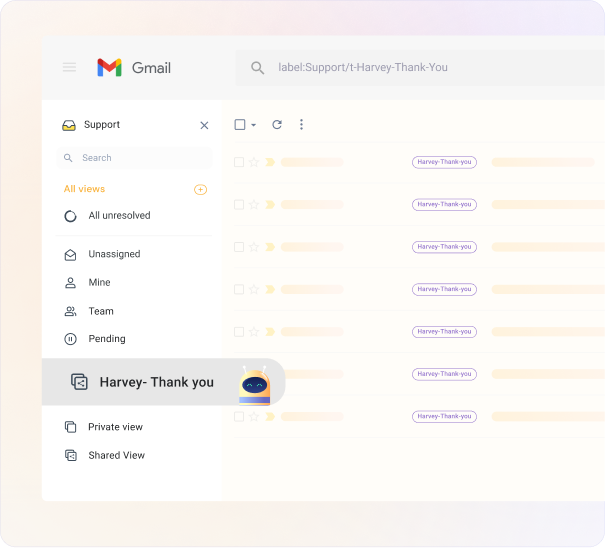Viewport: 605px width, 548px height.
Task: Click first row's Harvey-Thank-you tag
Action: [444, 162]
